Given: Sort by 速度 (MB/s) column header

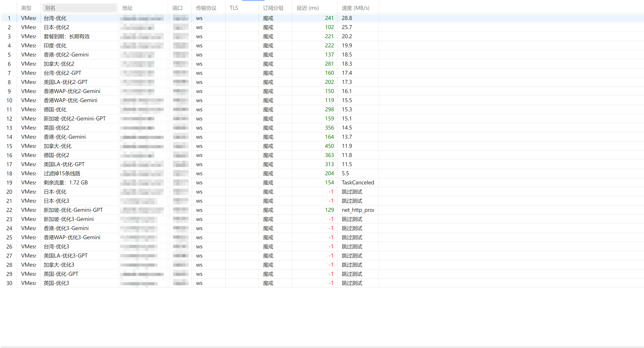Looking at the screenshot, I should (358, 8).
